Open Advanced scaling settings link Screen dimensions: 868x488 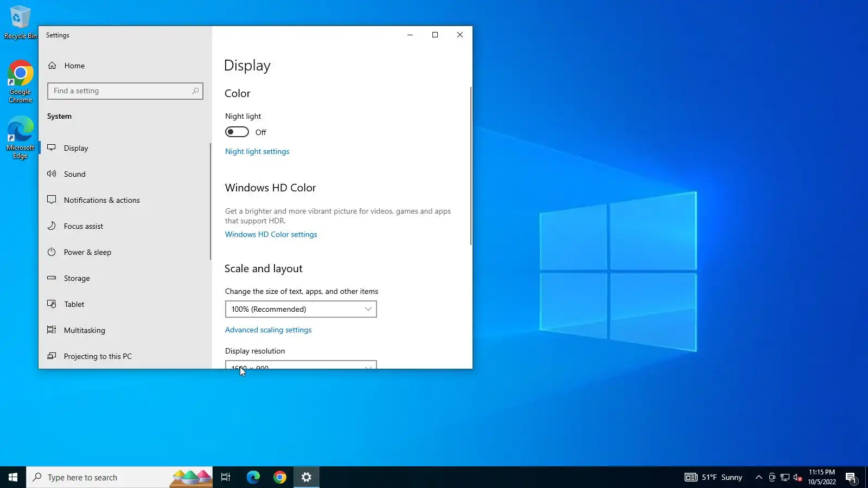click(269, 330)
